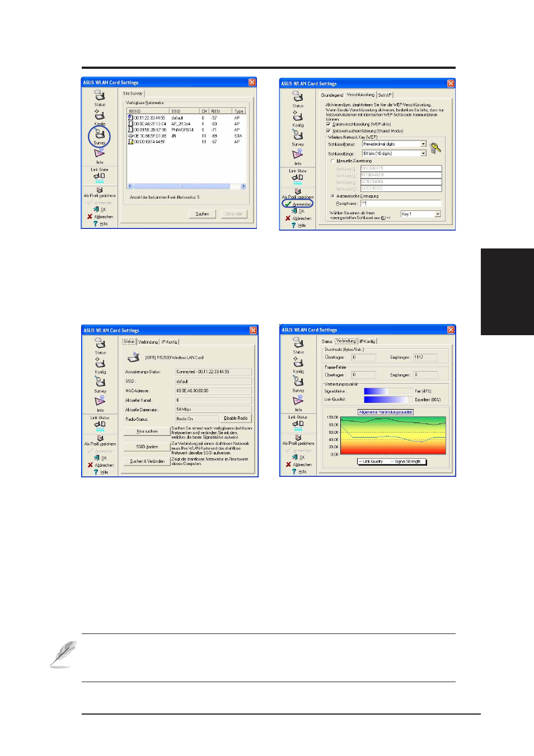Open Info icon in the connection-quality graph window
This screenshot has height=756, width=534.
click(x=298, y=400)
